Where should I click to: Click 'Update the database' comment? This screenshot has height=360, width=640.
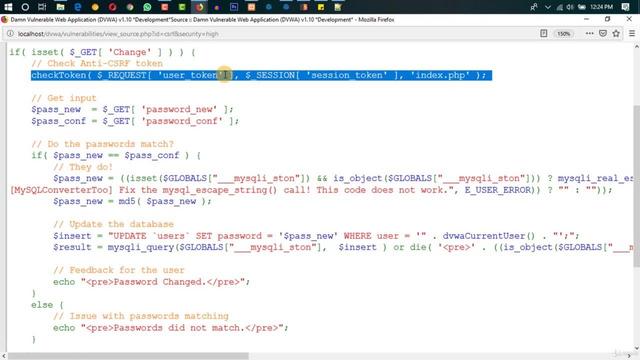tap(113, 224)
